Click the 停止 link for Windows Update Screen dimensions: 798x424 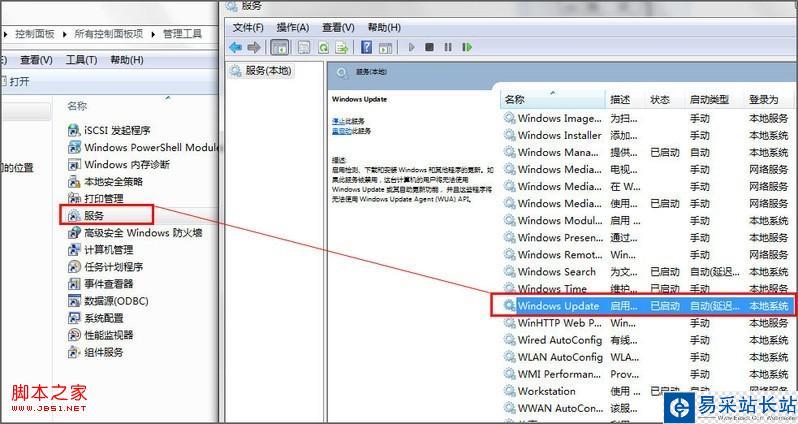tap(338, 121)
